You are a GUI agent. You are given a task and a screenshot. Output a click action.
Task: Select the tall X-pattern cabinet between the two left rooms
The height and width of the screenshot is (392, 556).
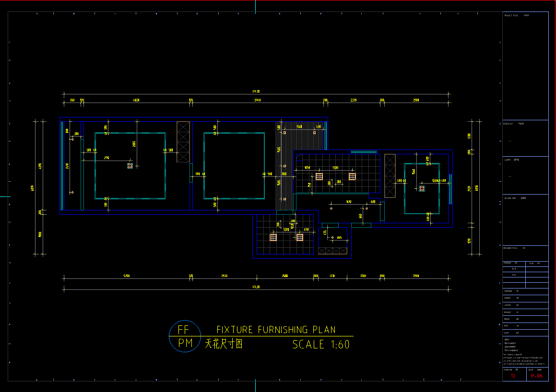183,142
